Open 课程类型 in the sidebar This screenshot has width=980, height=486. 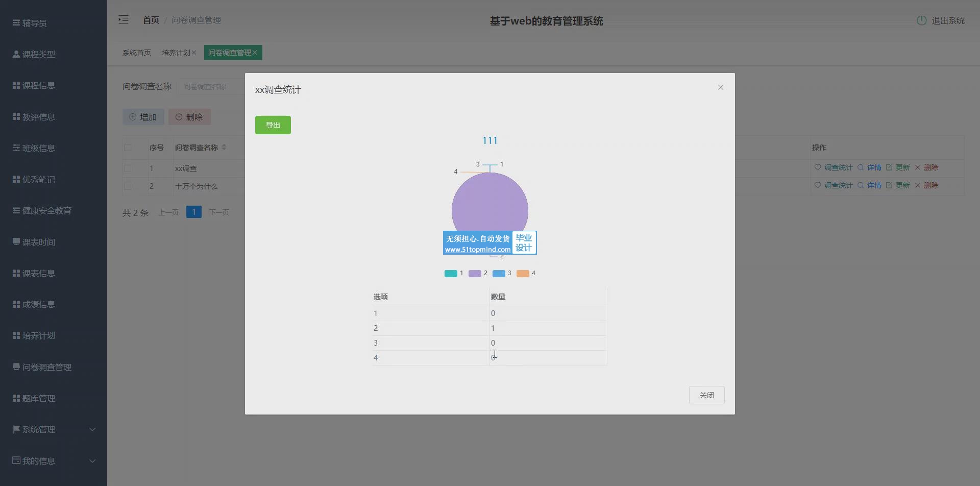54,54
